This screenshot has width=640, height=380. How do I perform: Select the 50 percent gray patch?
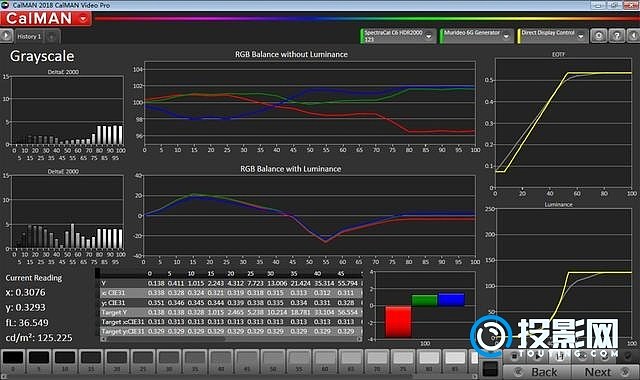click(273, 362)
